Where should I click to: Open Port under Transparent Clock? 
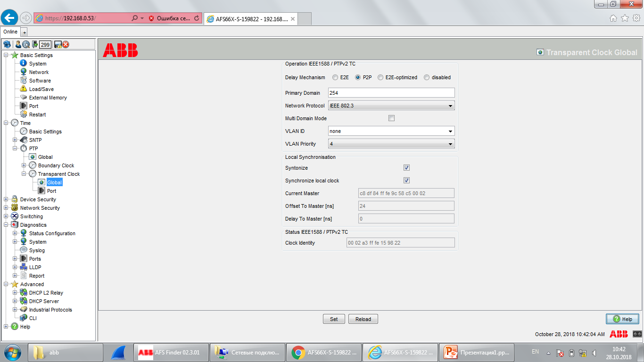[51, 191]
